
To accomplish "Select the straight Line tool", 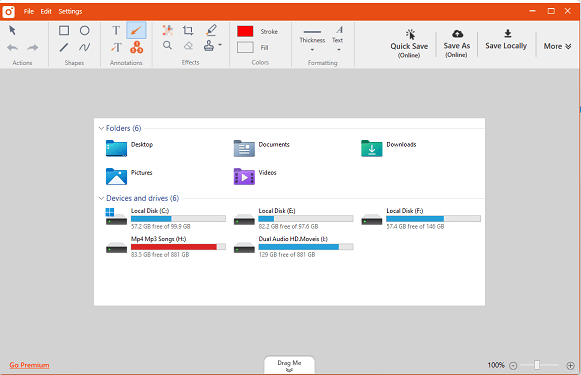I will point(64,47).
